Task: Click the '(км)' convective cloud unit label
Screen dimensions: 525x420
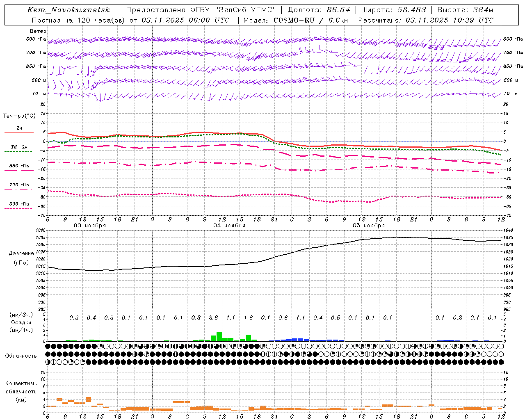Action: tap(21, 399)
